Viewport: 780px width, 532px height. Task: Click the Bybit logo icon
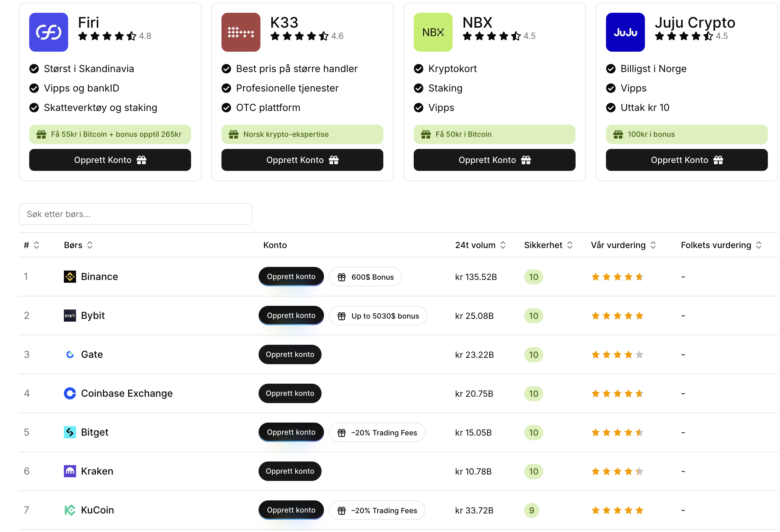click(70, 316)
